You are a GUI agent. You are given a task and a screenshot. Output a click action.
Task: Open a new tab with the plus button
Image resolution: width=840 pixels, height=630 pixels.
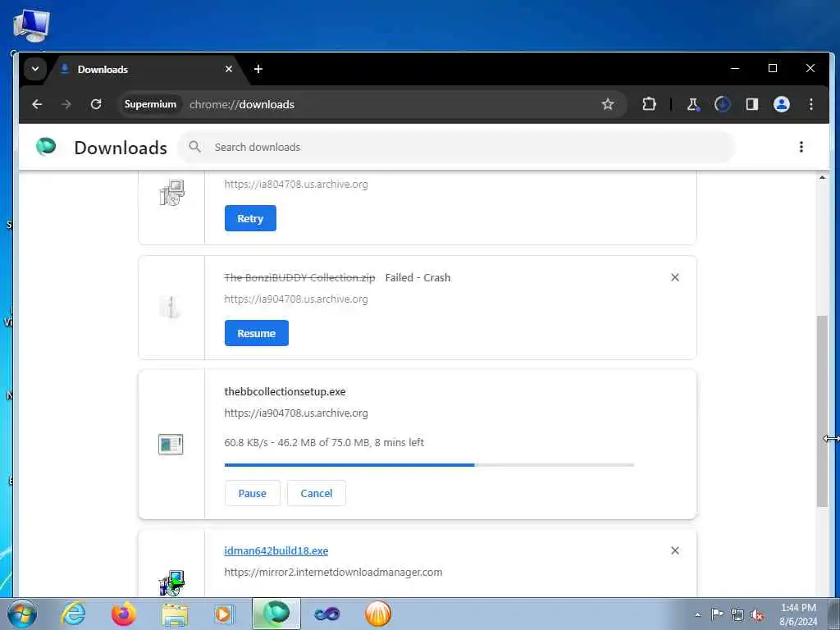click(258, 69)
